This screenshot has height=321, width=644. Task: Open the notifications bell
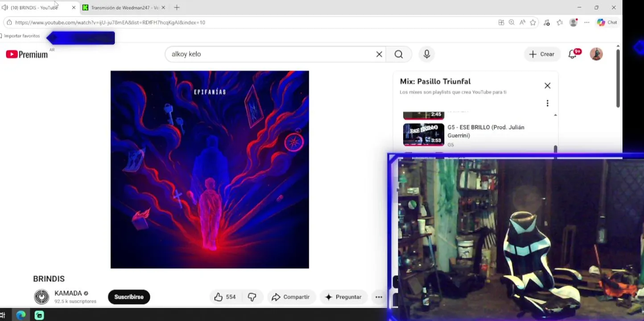tap(573, 54)
